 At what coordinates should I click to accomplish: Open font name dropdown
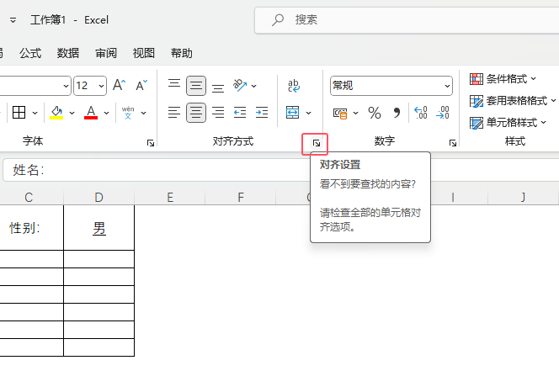click(x=66, y=86)
